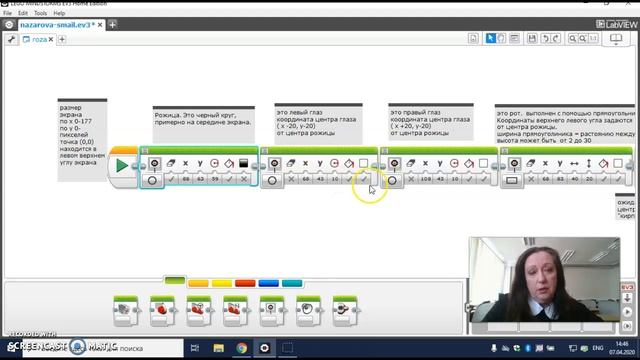Click Task View icon on the taskbar
The height and width of the screenshot is (360, 640).
point(195,348)
